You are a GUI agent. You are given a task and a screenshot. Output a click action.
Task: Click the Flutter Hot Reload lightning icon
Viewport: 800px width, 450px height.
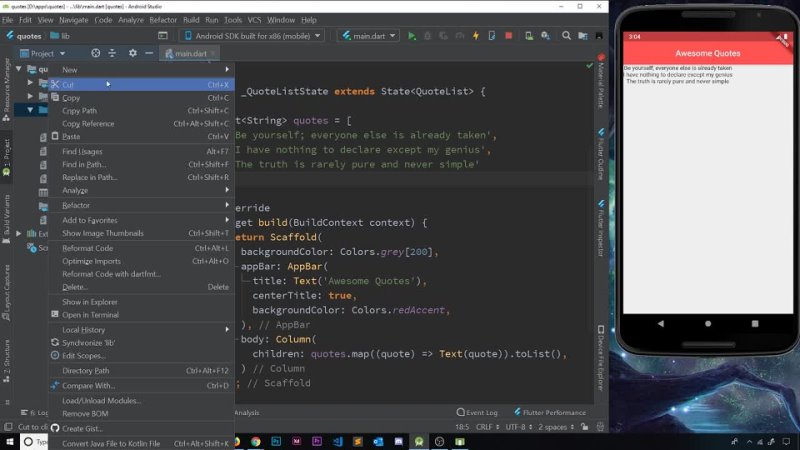[476, 36]
